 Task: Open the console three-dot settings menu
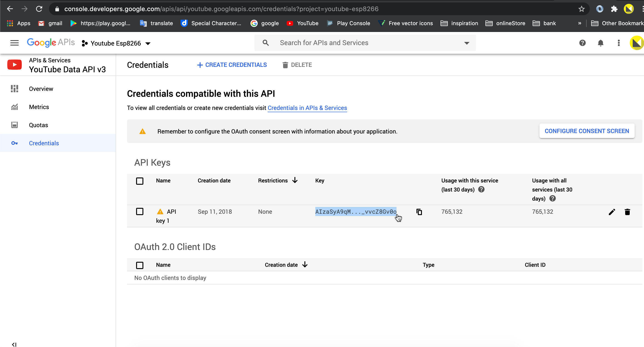619,43
